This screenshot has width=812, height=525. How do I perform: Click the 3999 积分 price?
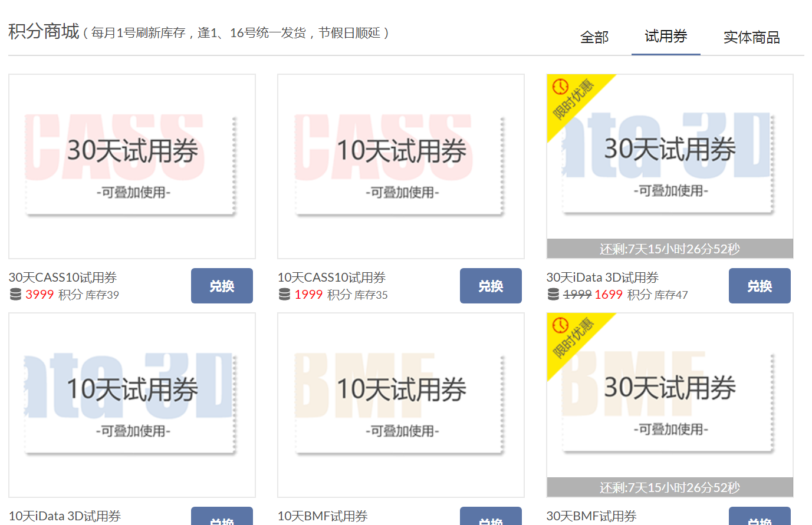point(54,295)
